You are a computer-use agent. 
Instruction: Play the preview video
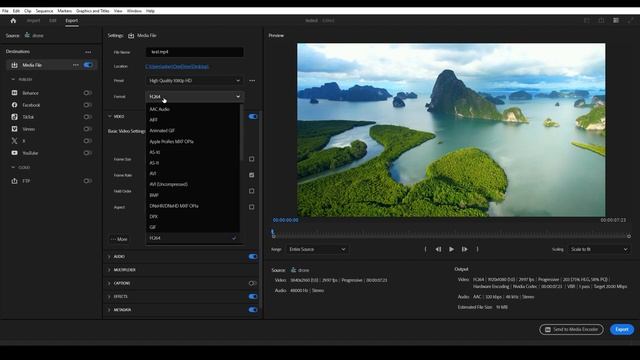(x=451, y=249)
